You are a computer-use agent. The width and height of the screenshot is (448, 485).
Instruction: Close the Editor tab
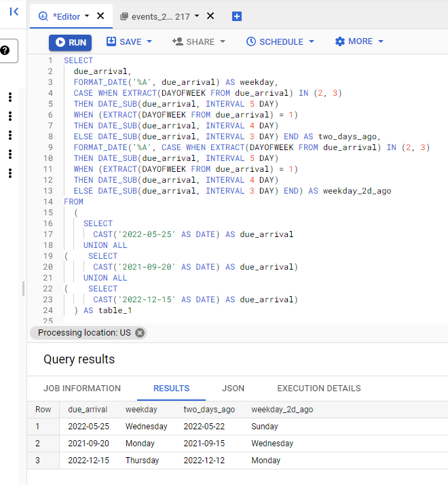pyautogui.click(x=100, y=16)
